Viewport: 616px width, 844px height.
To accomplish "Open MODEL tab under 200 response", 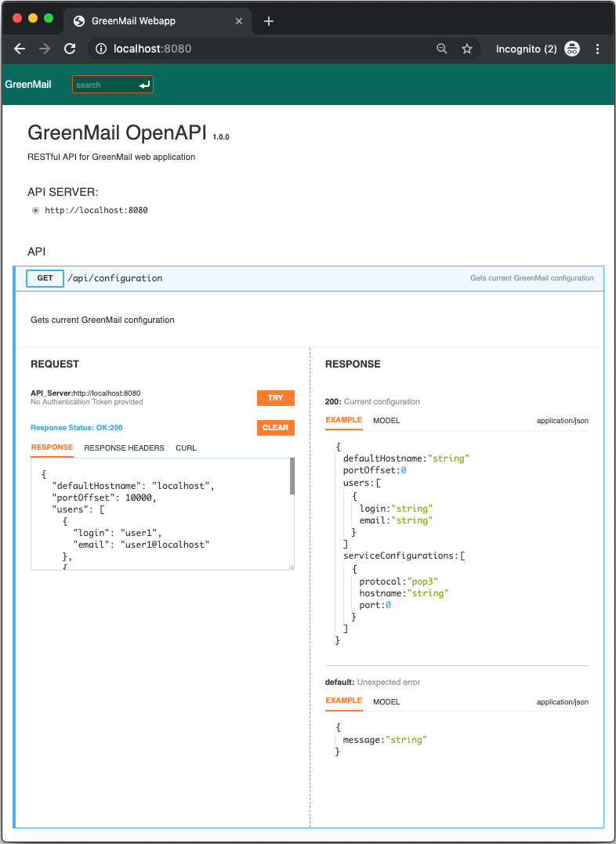I will click(386, 420).
